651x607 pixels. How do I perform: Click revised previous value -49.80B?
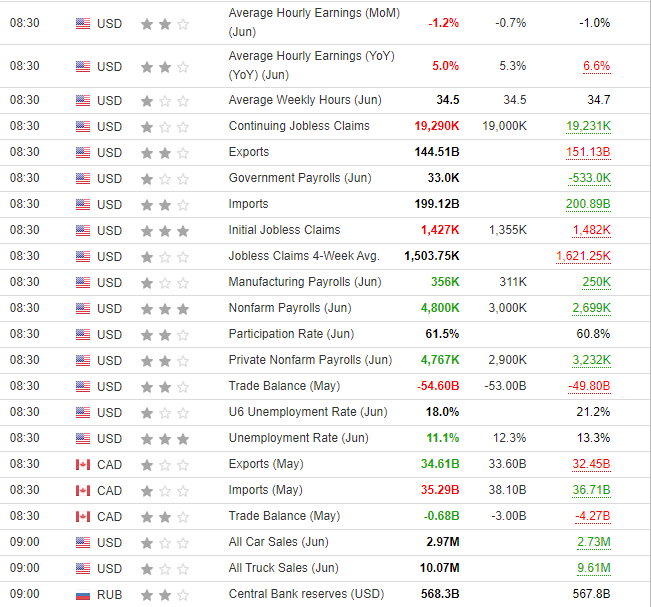click(589, 386)
